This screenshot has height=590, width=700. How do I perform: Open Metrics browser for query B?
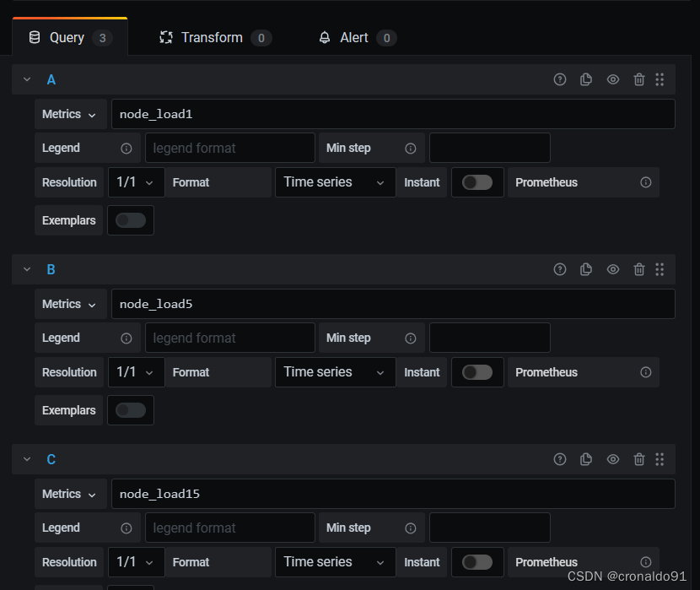71,304
